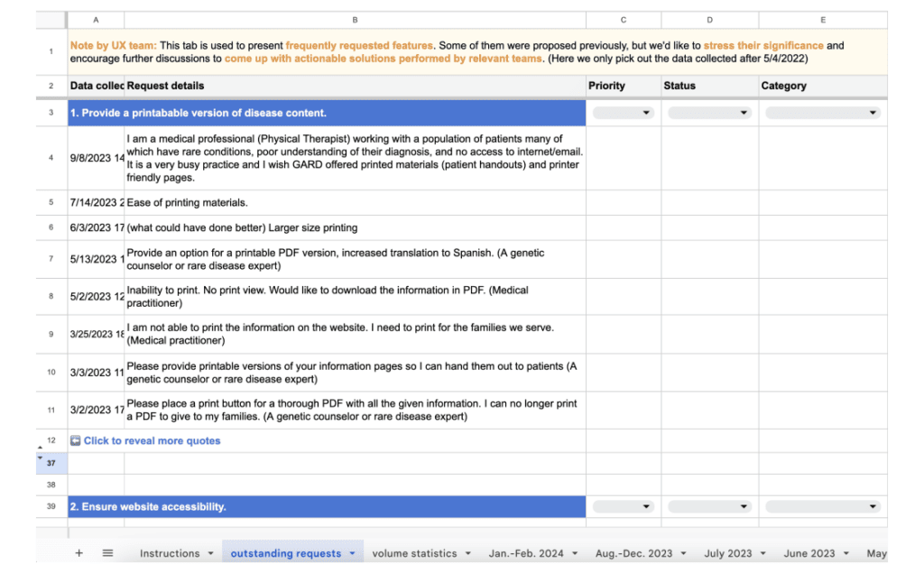Open the all sheets list icon

tap(108, 553)
